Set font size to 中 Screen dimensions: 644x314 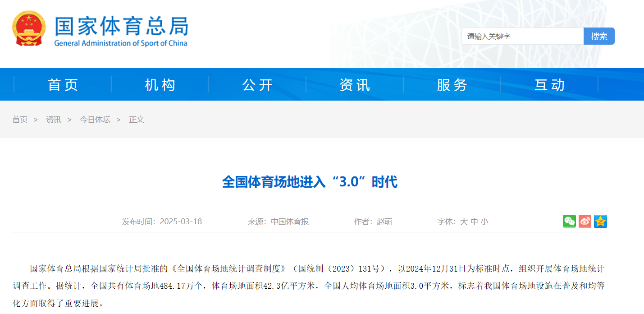[474, 222]
